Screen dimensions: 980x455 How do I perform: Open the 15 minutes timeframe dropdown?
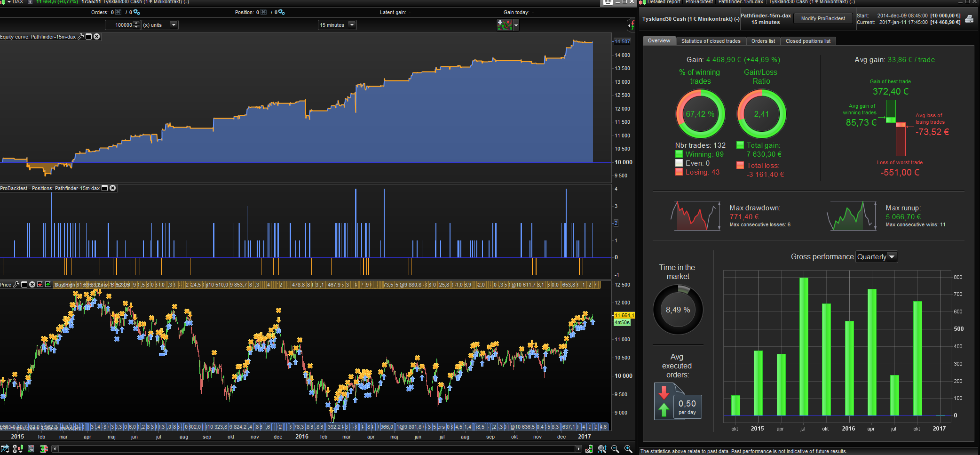pos(352,25)
